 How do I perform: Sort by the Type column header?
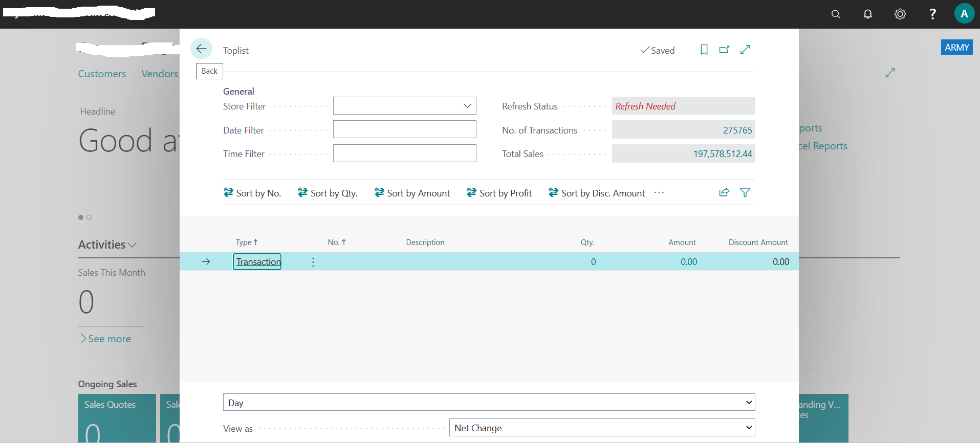click(x=247, y=242)
